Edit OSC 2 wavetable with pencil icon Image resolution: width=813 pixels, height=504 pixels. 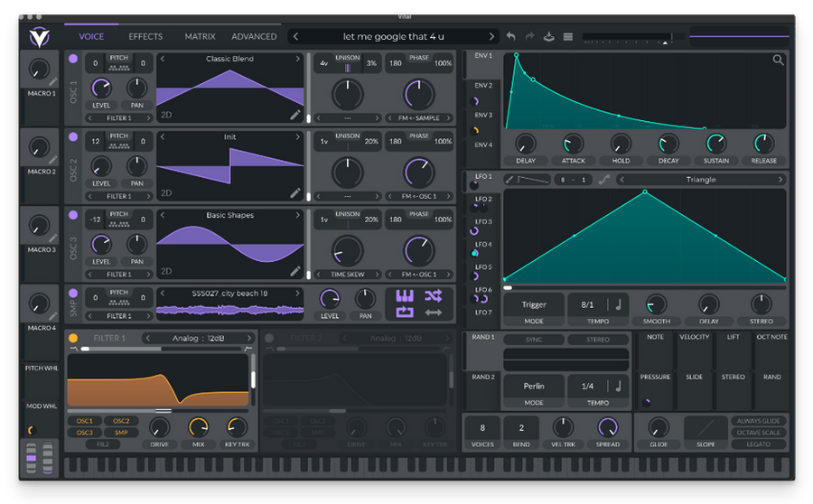pos(295,193)
